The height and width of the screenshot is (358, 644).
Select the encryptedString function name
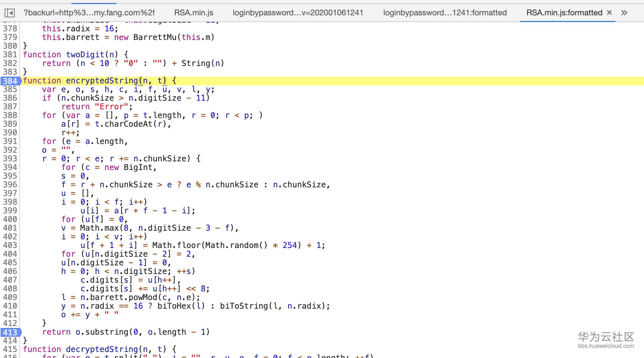102,80
